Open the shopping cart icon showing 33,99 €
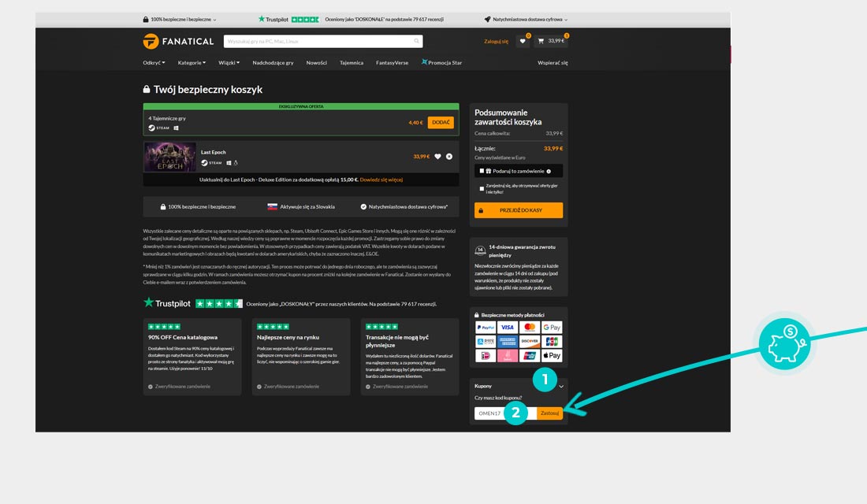This screenshot has height=504, width=867. click(x=551, y=41)
